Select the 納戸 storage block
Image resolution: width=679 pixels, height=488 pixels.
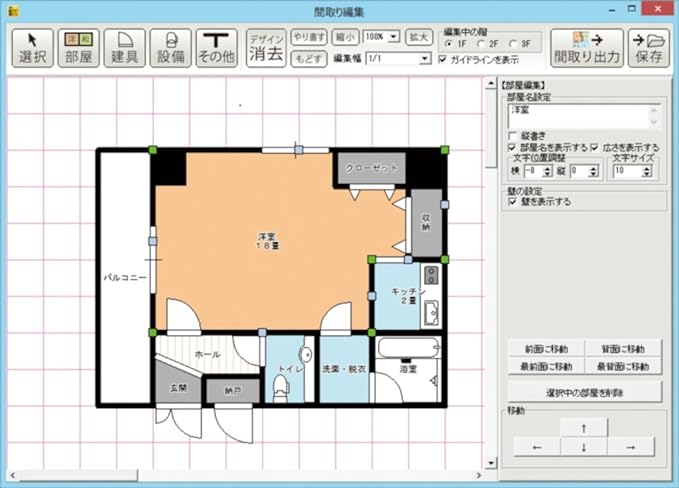click(233, 391)
